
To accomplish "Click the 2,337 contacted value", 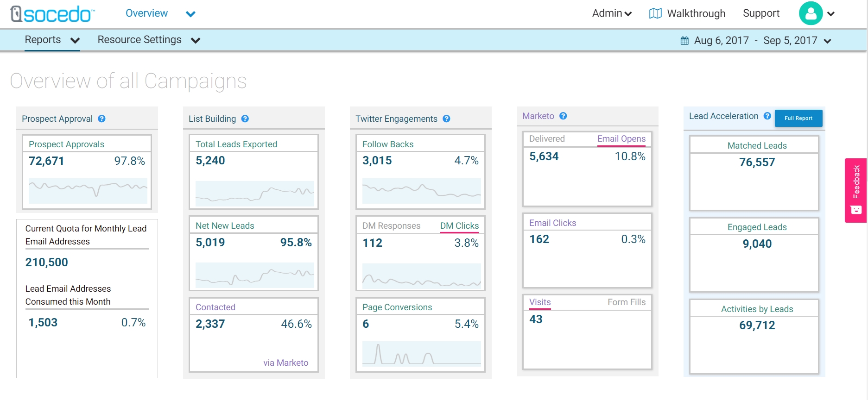I will (210, 324).
